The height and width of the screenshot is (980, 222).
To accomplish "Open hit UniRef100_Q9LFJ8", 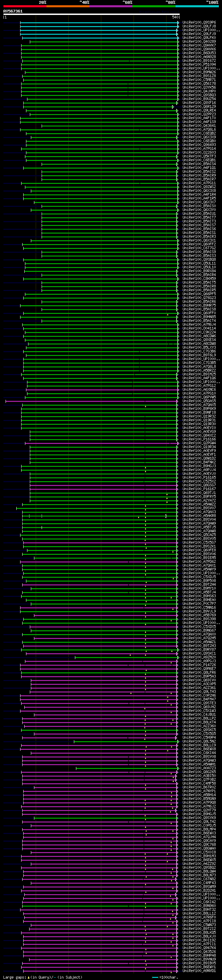I will [199, 26].
